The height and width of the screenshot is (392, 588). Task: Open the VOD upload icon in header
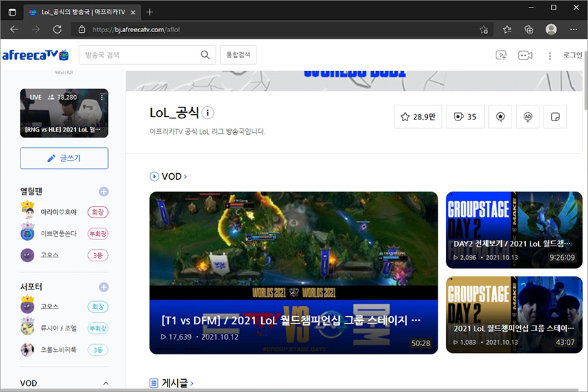pos(501,55)
